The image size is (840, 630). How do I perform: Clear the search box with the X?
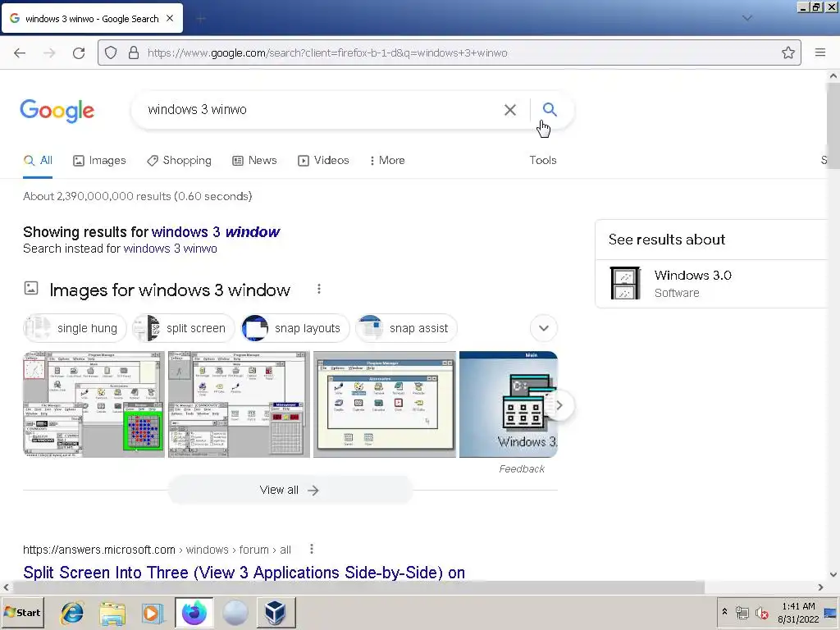tap(510, 110)
